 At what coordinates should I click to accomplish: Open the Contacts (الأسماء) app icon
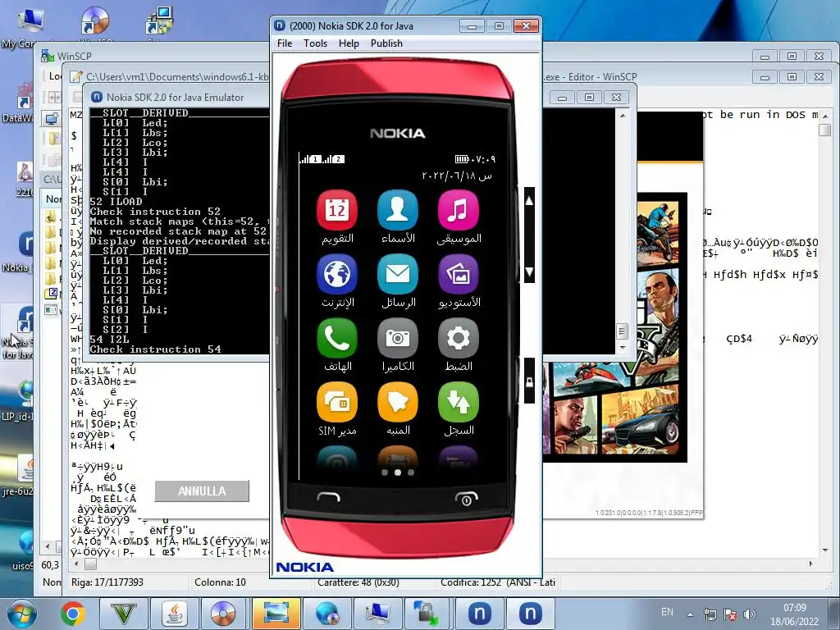coord(398,210)
